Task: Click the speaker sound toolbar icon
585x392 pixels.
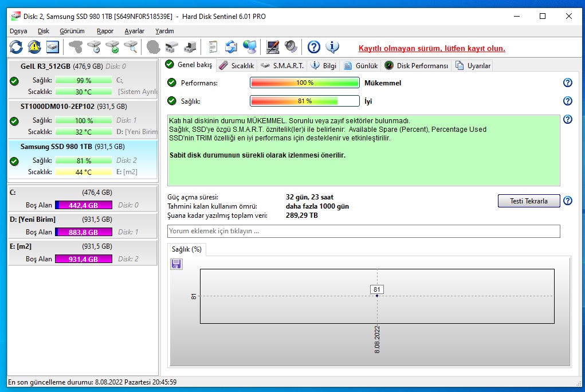Action: pyautogui.click(x=290, y=47)
